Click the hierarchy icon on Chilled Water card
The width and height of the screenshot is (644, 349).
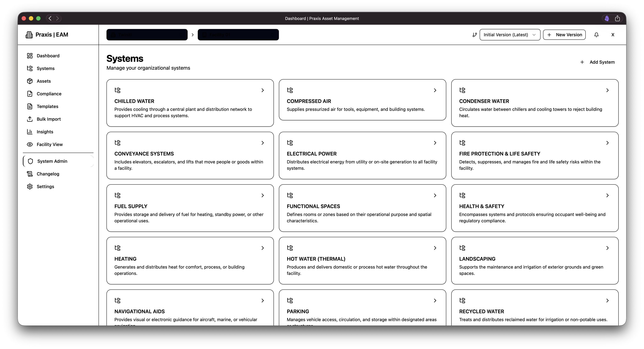117,90
